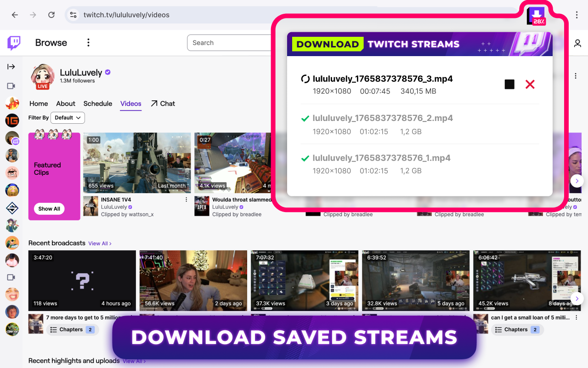Screen dimensions: 588x368
Task: Open channel options three dots at right
Action: [x=576, y=76]
